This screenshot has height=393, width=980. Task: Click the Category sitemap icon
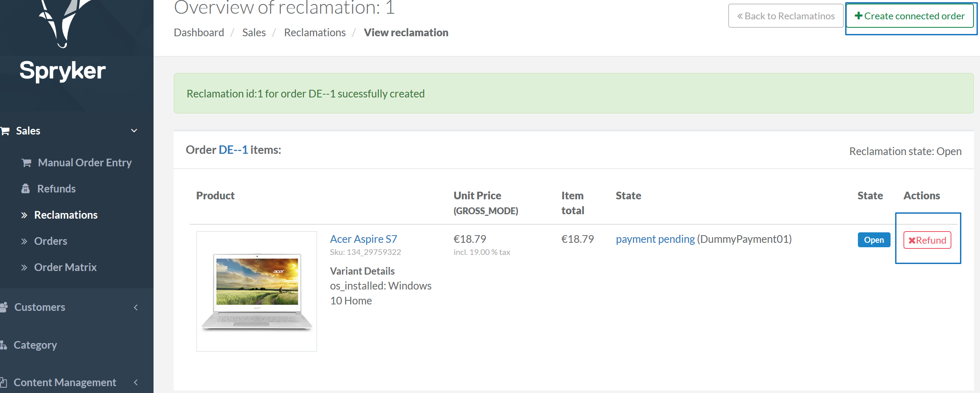click(x=4, y=345)
